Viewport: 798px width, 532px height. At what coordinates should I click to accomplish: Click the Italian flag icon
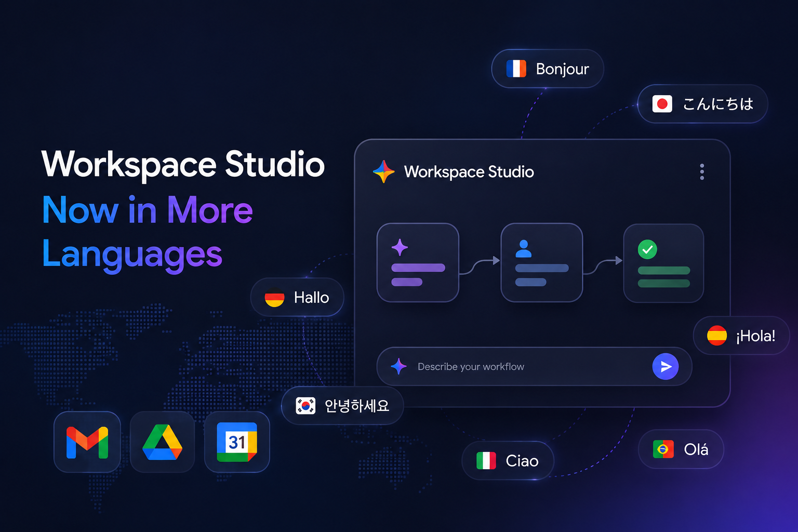(486, 461)
